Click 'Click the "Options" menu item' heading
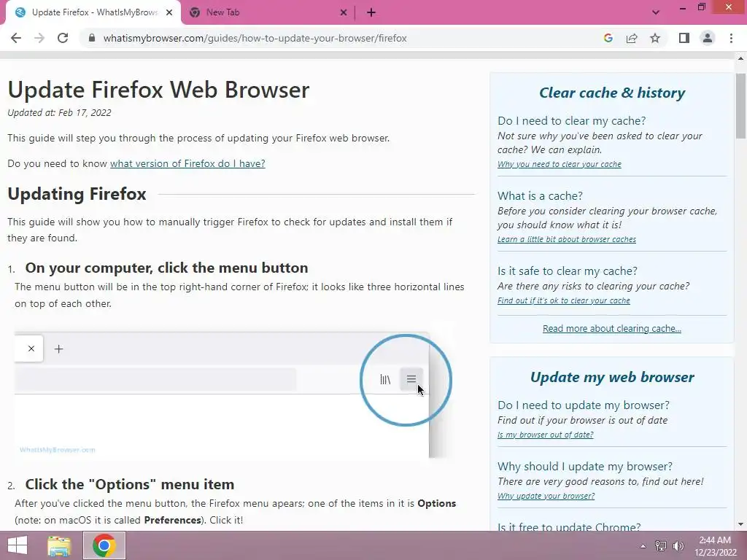This screenshot has height=560, width=747. pos(130,485)
